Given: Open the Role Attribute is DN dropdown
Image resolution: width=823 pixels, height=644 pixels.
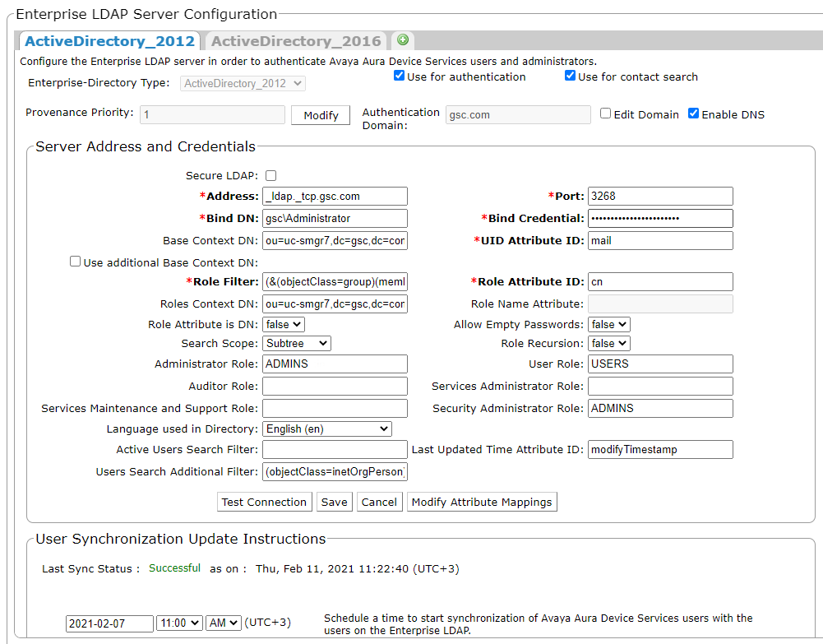Looking at the screenshot, I should pos(284,324).
